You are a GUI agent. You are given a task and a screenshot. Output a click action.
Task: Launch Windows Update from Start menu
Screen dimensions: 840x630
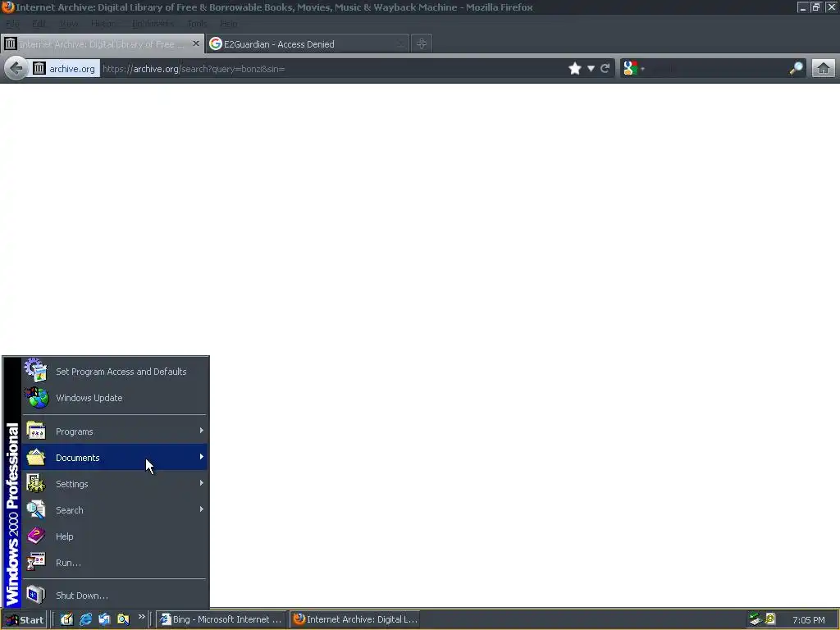click(x=115, y=398)
